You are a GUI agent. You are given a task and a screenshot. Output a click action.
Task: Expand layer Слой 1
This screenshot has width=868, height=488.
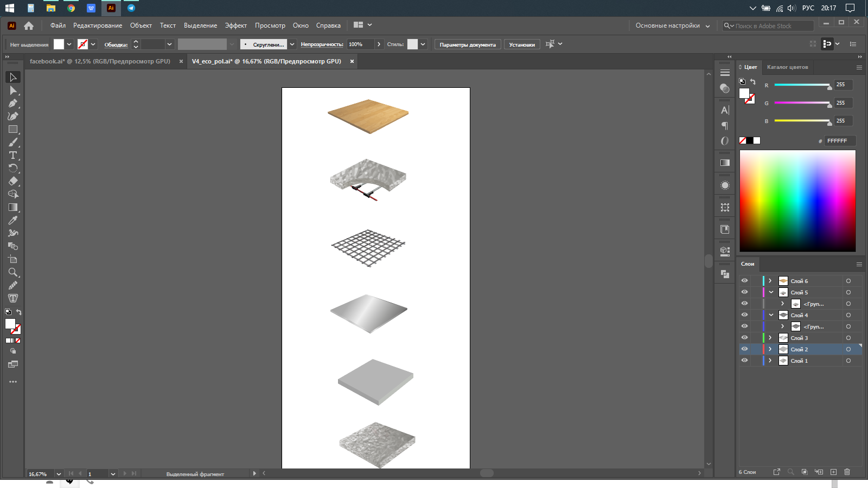tap(770, 361)
